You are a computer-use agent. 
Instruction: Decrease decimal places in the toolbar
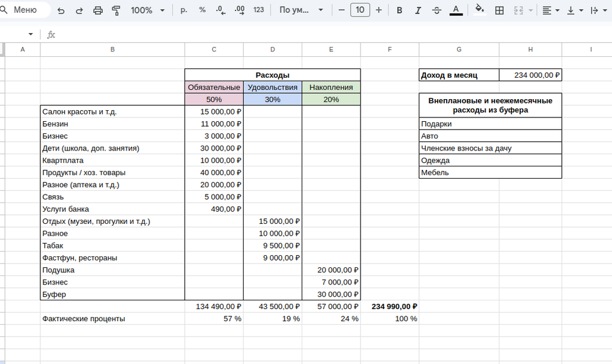[220, 10]
